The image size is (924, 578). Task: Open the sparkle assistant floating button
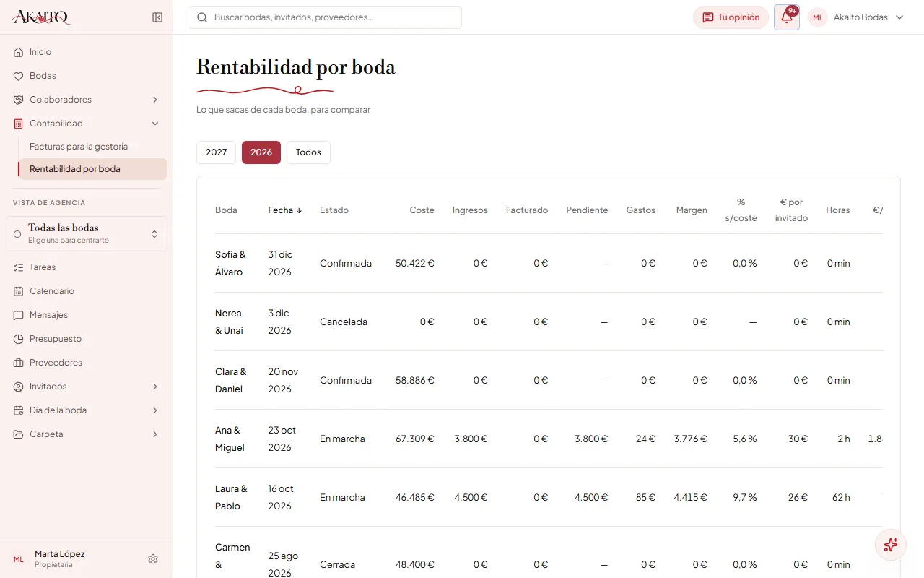(x=890, y=545)
